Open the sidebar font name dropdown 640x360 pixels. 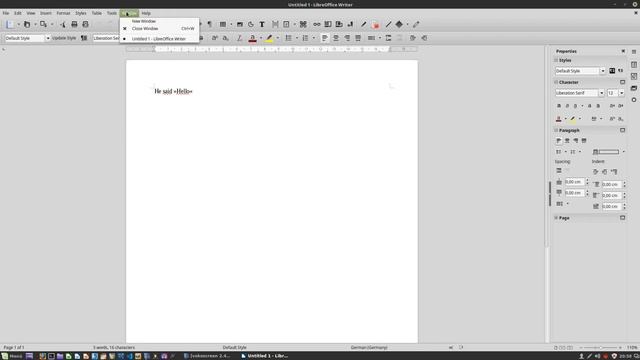pos(601,93)
